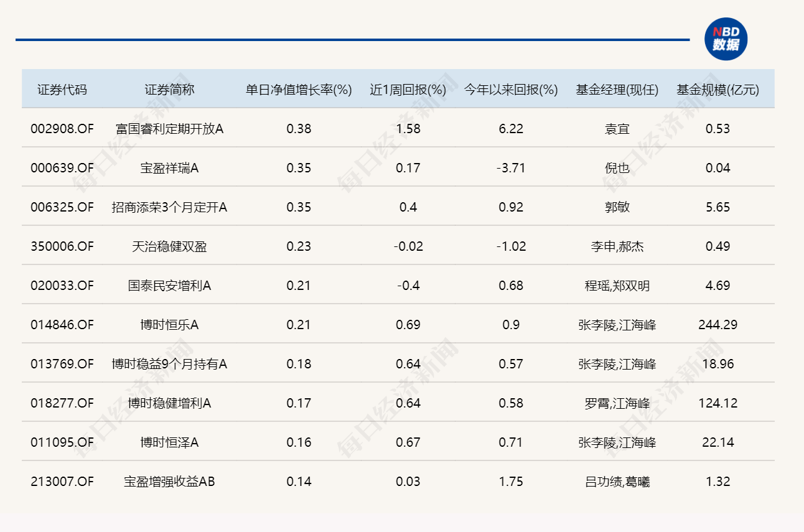Click fund name 富国睿利定期开放A

click(169, 129)
